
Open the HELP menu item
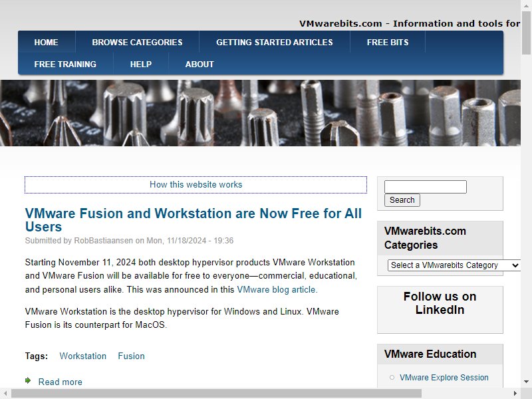click(141, 64)
